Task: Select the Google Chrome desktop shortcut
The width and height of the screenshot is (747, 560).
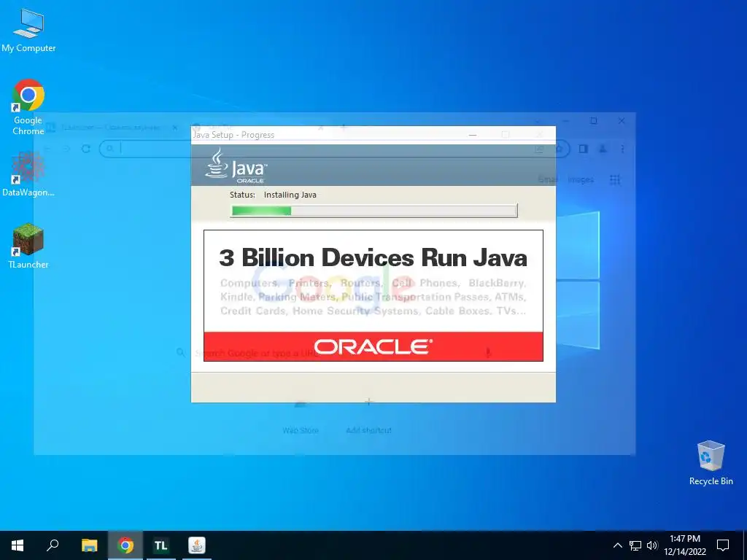Action: (x=28, y=107)
